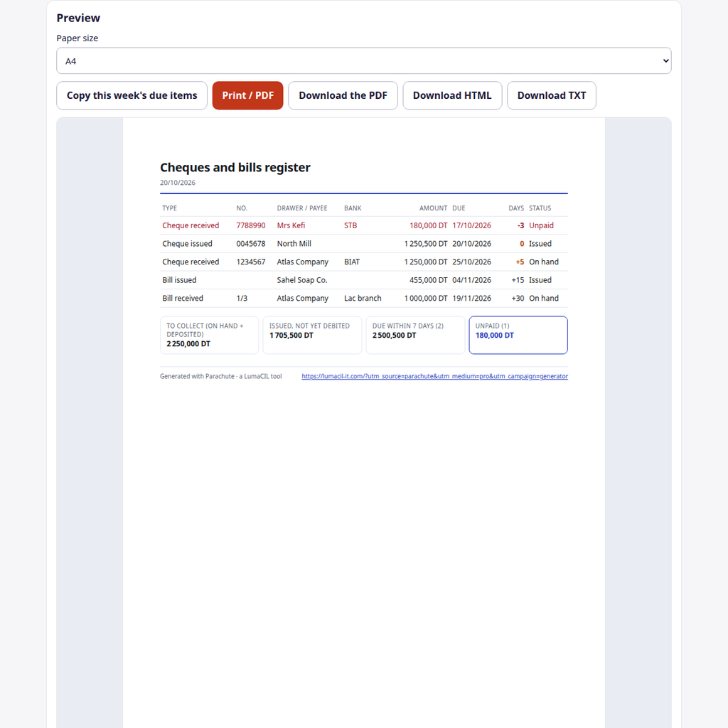This screenshot has height=728, width=728.
Task: Click the Bill issued type cell
Action: pos(179,280)
